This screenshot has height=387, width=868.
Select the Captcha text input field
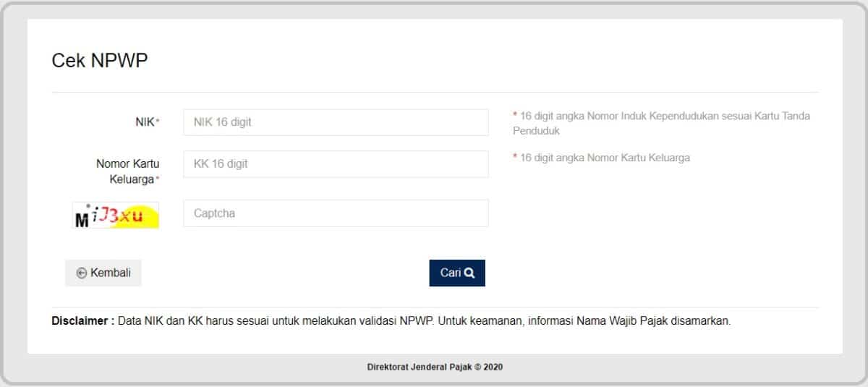(x=336, y=214)
